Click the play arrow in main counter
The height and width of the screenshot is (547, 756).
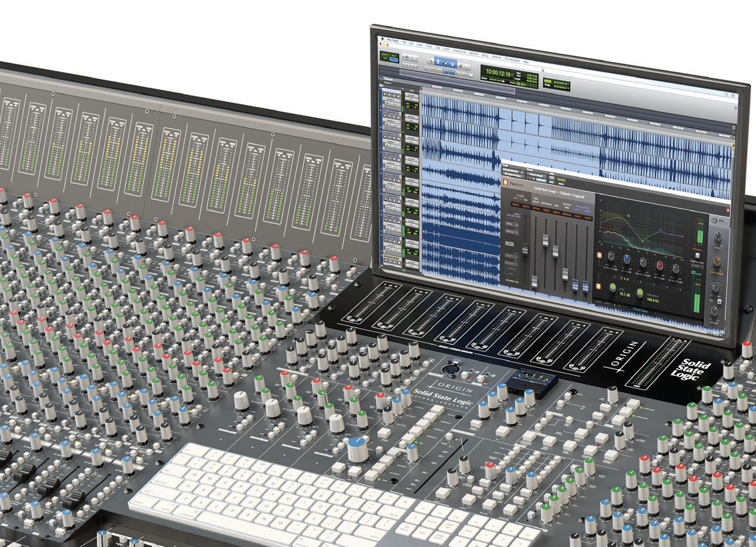[x=504, y=81]
